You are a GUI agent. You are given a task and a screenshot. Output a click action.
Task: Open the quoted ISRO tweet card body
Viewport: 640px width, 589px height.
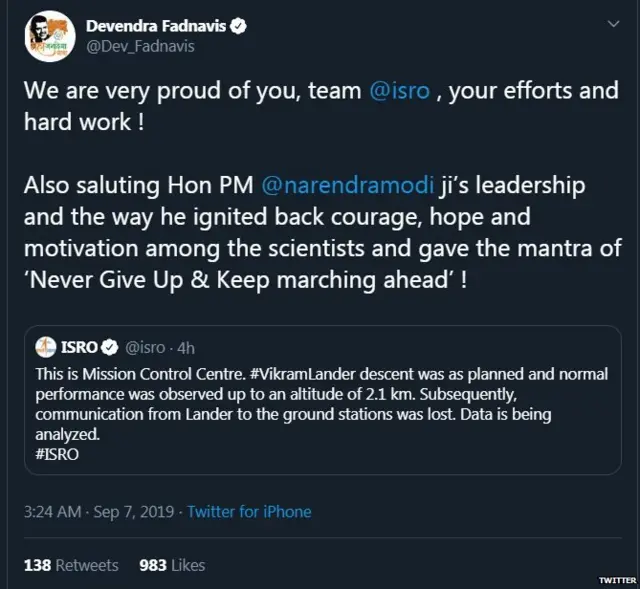point(320,415)
